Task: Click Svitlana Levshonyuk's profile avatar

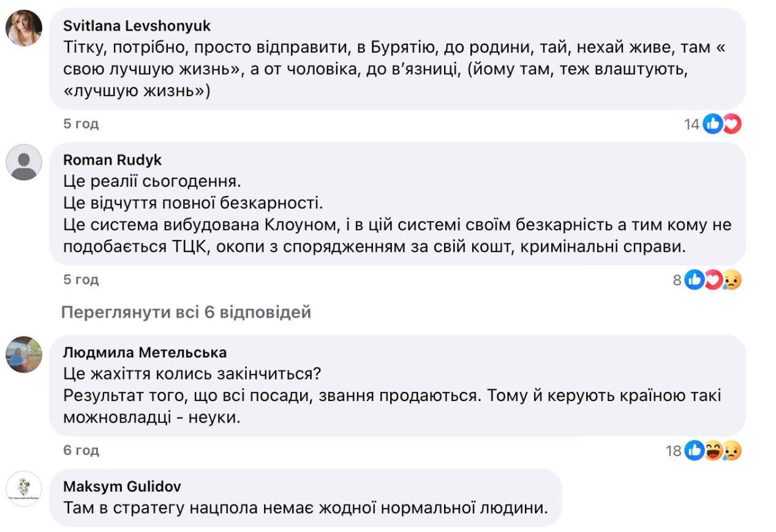Action: (x=24, y=28)
